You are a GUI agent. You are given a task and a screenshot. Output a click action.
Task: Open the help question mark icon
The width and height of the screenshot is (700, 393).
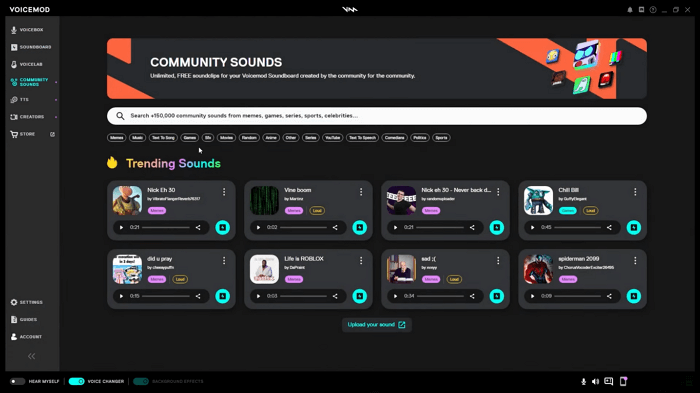click(653, 9)
